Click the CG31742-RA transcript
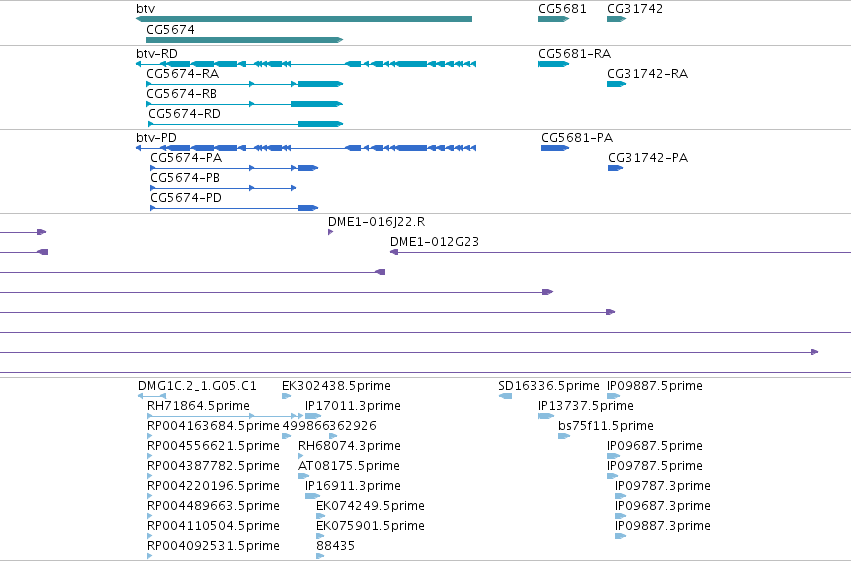 click(x=617, y=84)
